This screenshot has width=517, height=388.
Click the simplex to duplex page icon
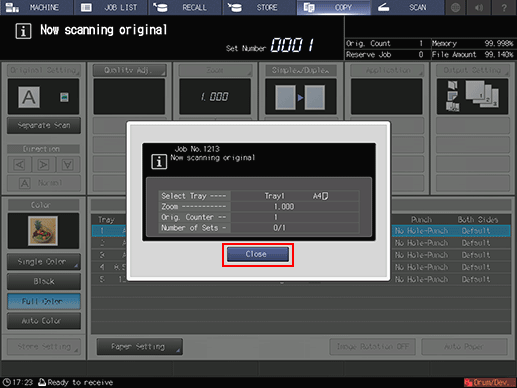point(300,97)
